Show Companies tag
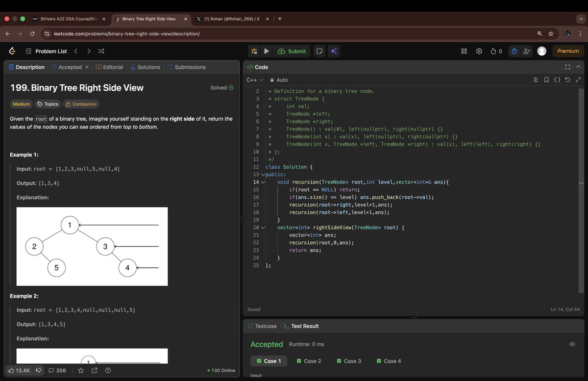This screenshot has width=588, height=381. (x=80, y=104)
